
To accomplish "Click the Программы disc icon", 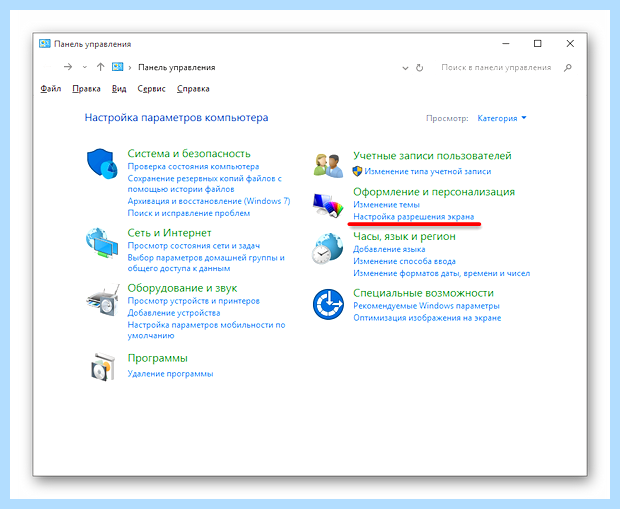I will 103,367.
